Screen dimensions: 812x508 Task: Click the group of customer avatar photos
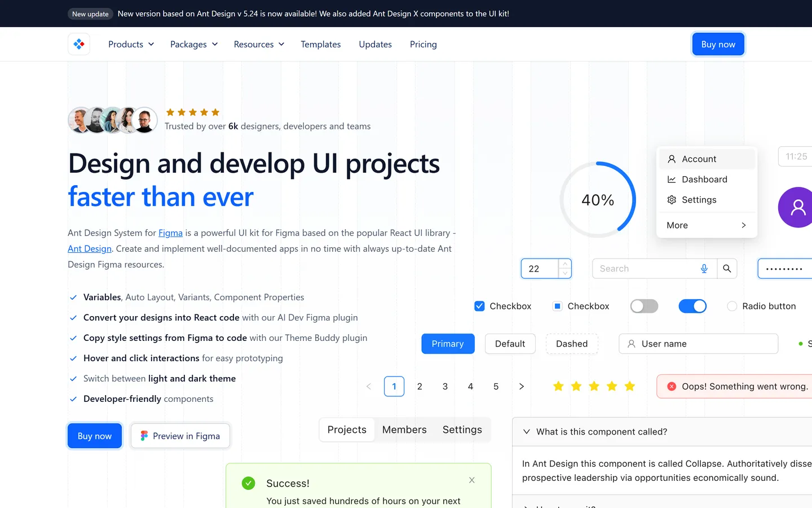(x=113, y=120)
